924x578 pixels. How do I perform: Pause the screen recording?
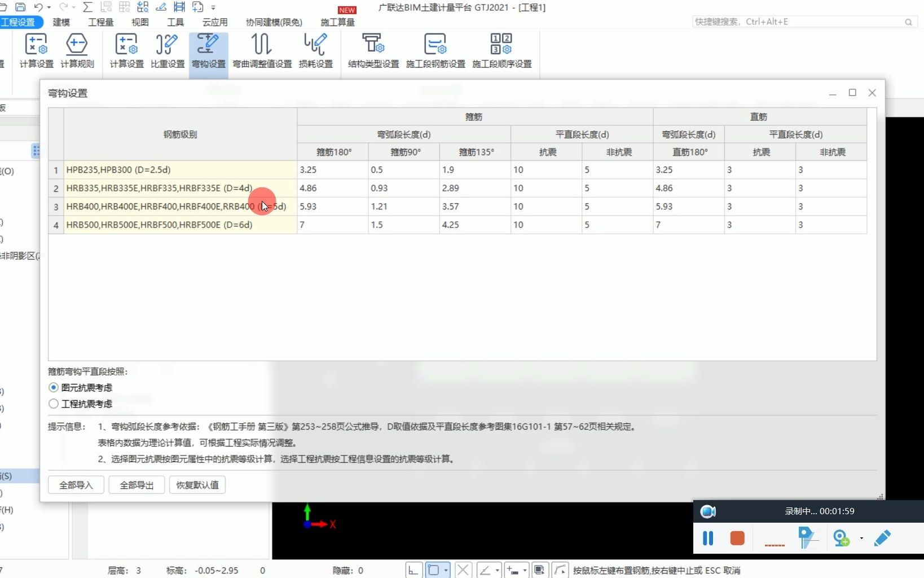click(x=708, y=538)
